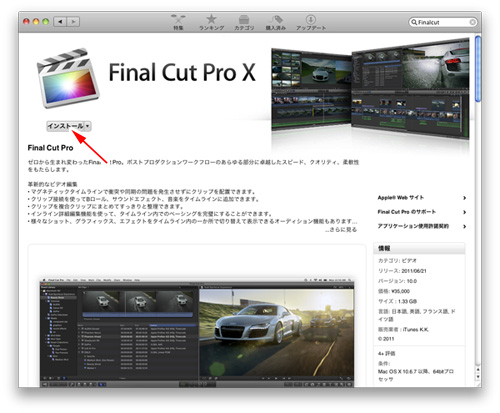Click the Final Cut Pro X title
This screenshot has width=500, height=413.
pos(182,72)
